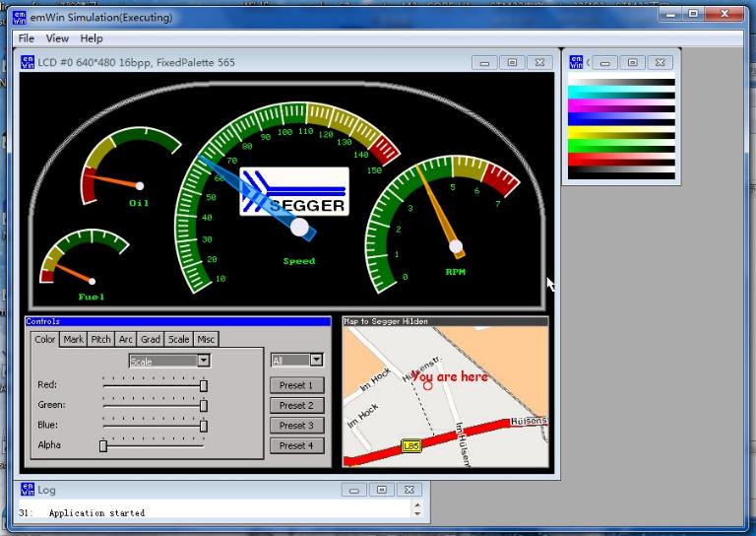The height and width of the screenshot is (536, 756).
Task: Click the Alpha slider handle
Action: (x=102, y=445)
